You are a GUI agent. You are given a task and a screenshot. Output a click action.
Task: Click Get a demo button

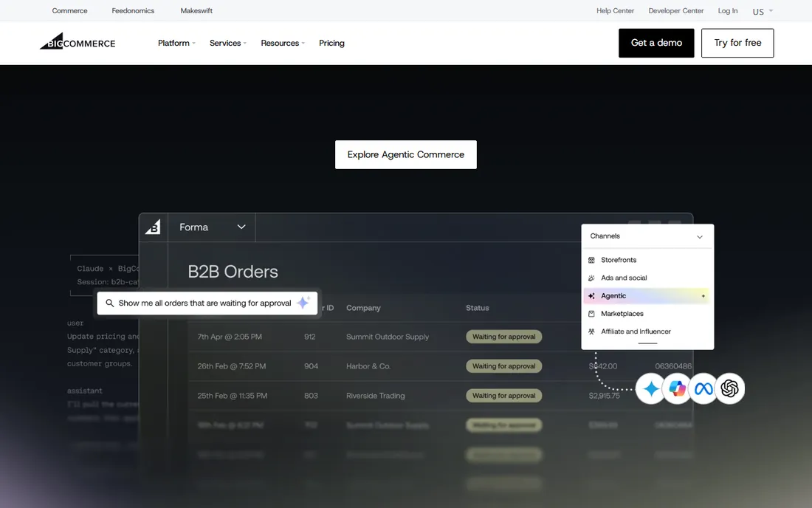point(656,43)
